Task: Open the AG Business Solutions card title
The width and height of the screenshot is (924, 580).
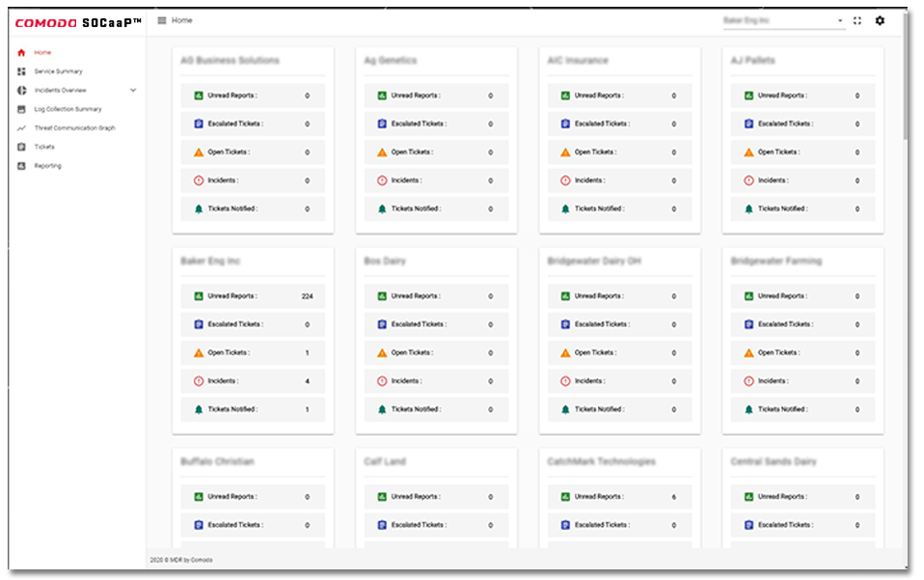Action: click(x=230, y=60)
